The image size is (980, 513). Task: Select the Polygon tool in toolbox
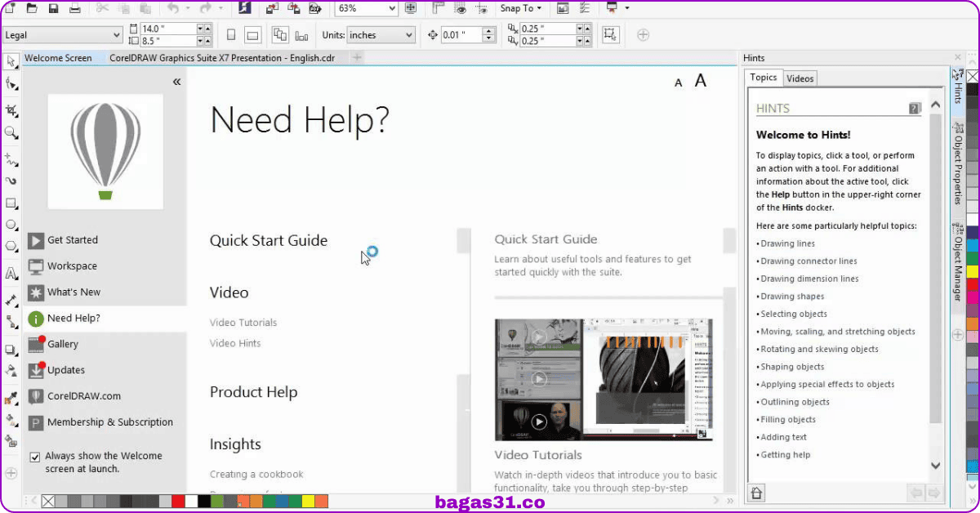point(11,246)
